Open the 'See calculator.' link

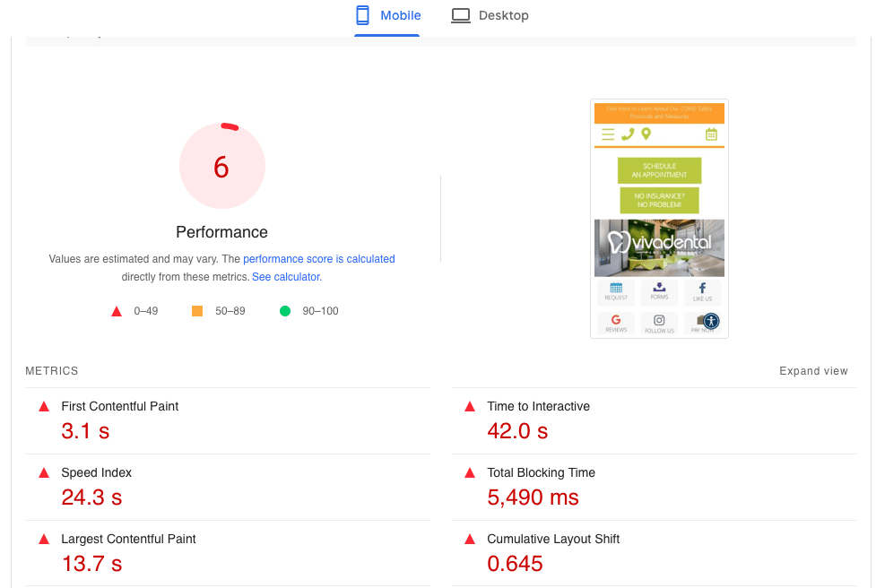click(287, 276)
